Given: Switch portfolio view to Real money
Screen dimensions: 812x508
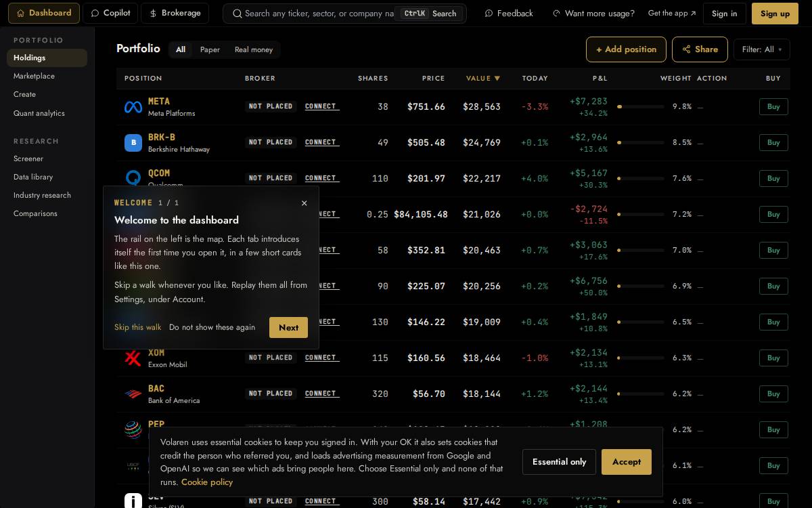Looking at the screenshot, I should click(254, 49).
